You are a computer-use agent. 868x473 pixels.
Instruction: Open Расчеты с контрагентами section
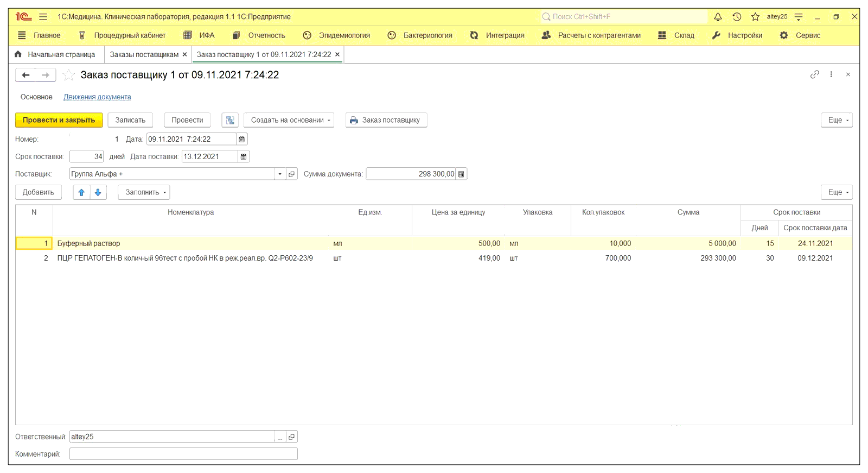point(591,35)
